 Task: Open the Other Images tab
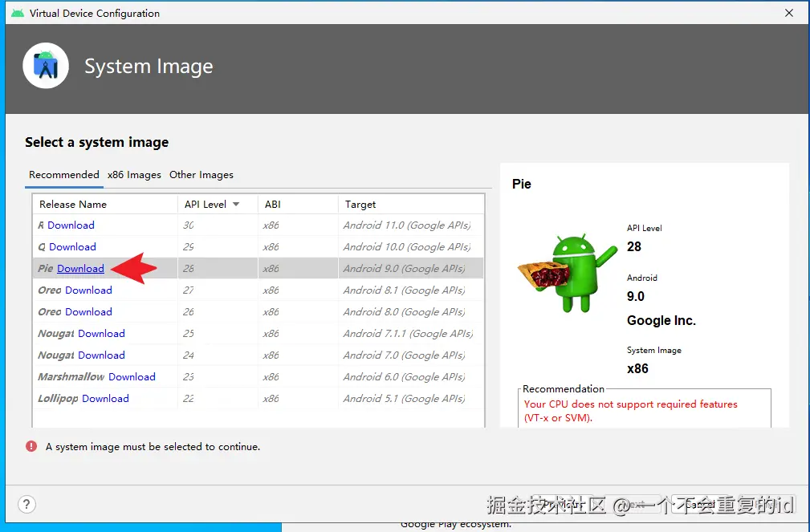click(x=201, y=175)
